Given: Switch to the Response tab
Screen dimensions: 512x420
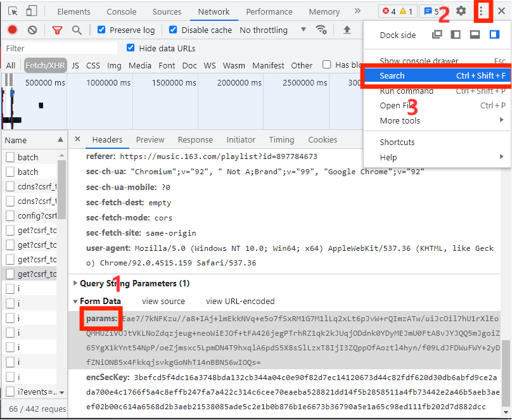Looking at the screenshot, I should [195, 140].
